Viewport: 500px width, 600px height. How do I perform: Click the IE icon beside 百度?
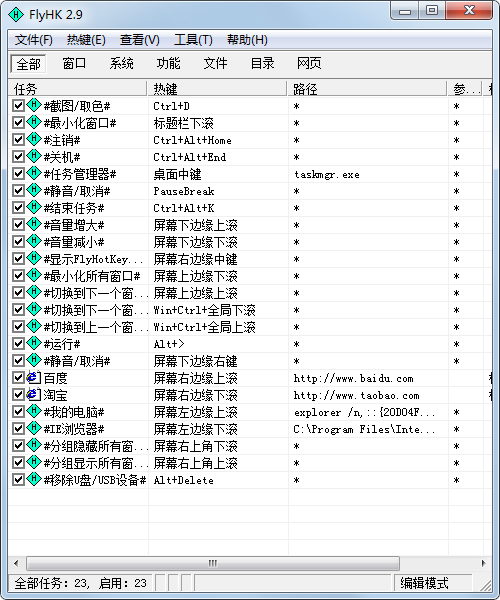click(34, 378)
